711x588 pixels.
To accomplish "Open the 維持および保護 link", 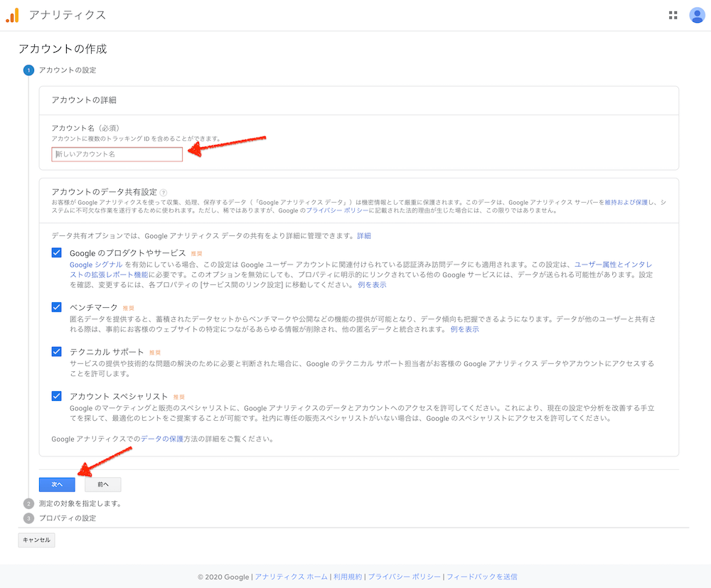I will point(626,202).
